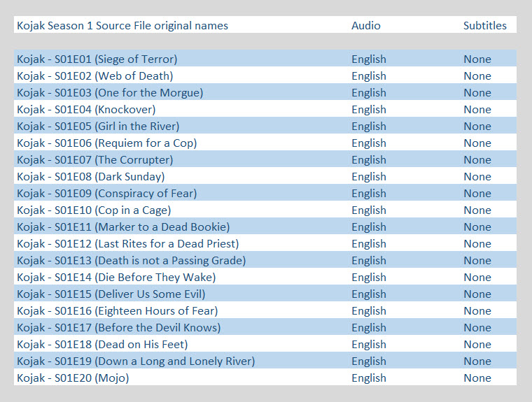
Task: Click "None" in the Die Before They Wake row
Action: pyautogui.click(x=477, y=278)
